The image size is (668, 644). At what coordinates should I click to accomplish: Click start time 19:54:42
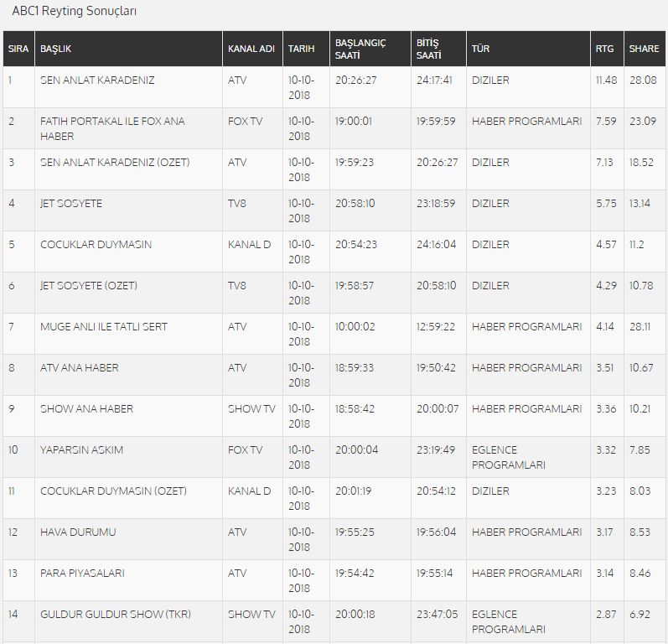point(355,574)
